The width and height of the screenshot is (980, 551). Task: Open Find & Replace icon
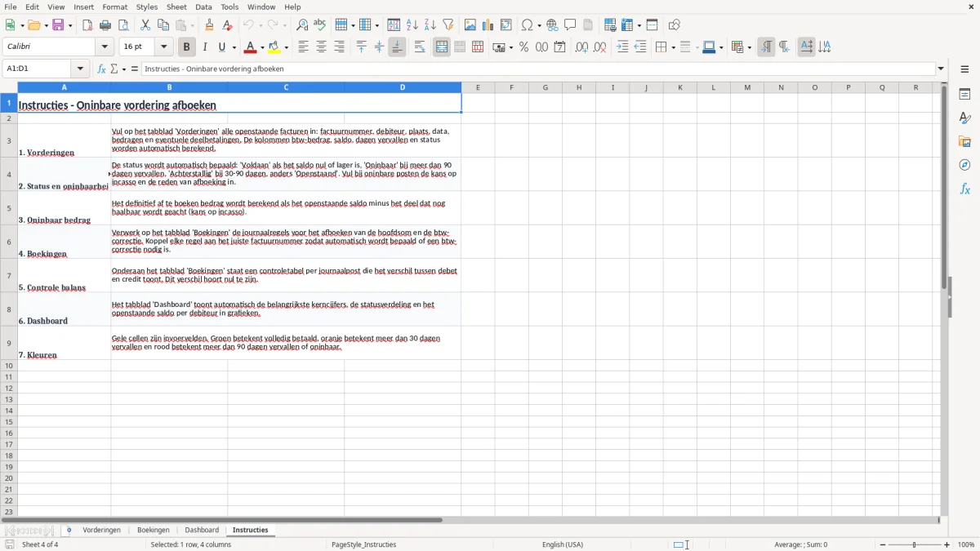(302, 25)
